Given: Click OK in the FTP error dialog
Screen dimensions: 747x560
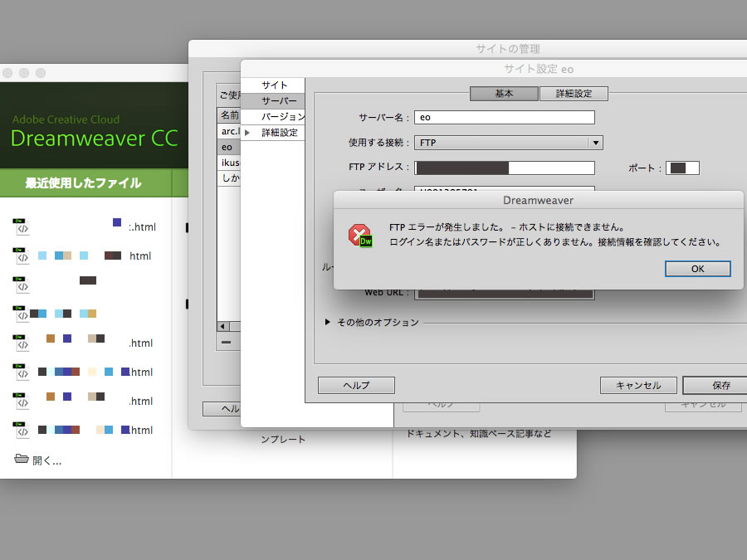Looking at the screenshot, I should click(x=697, y=269).
